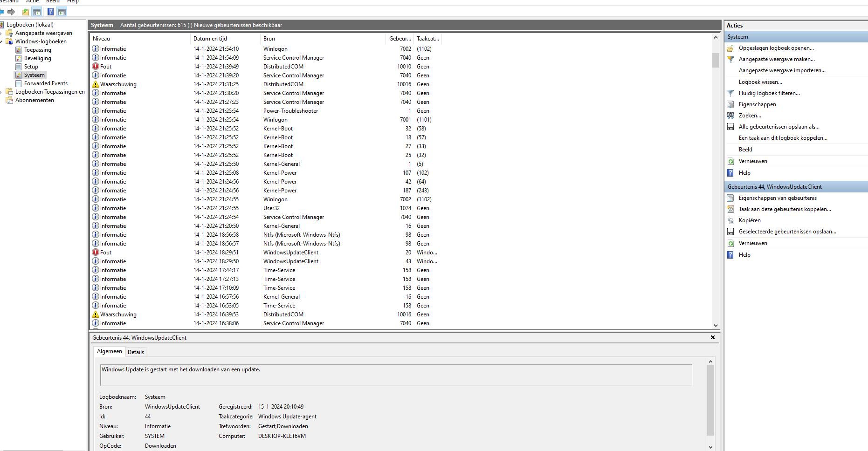Collapse the Systeem header in Acties pane
Viewport: 868px width, 451px height.
point(796,37)
